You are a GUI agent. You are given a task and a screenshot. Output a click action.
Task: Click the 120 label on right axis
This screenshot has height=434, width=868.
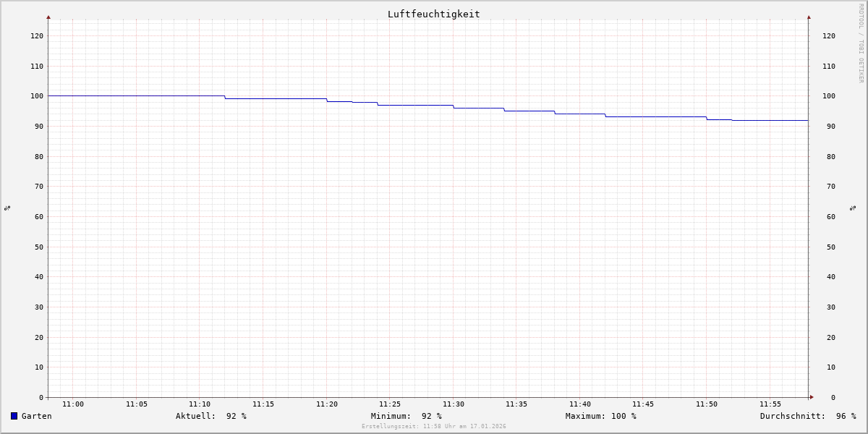click(x=829, y=35)
